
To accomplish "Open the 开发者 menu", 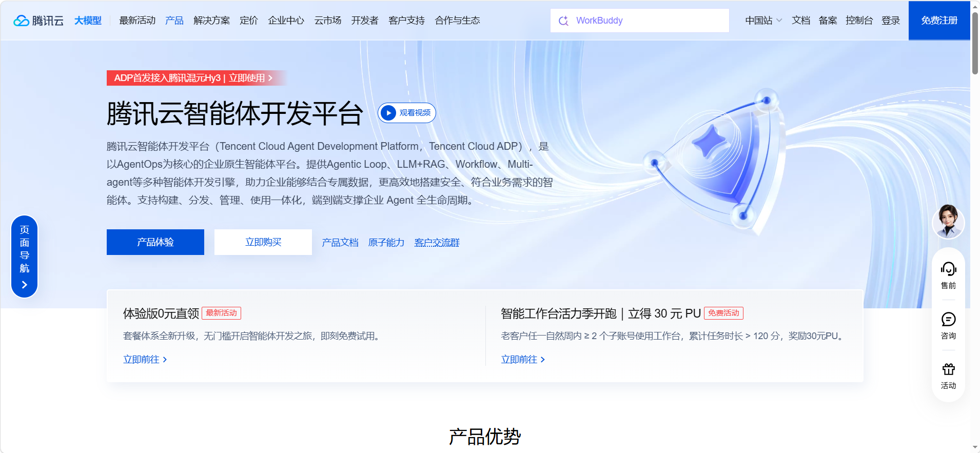I will (x=365, y=21).
